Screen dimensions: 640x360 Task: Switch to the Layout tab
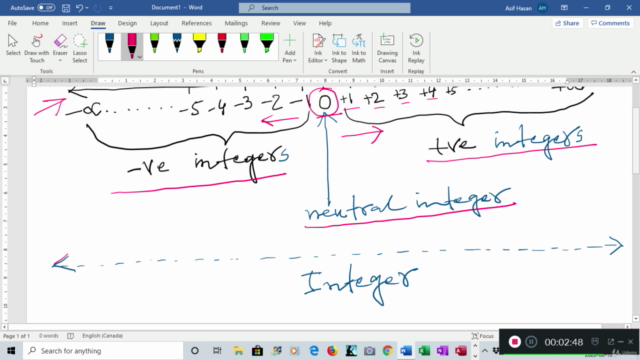(159, 23)
